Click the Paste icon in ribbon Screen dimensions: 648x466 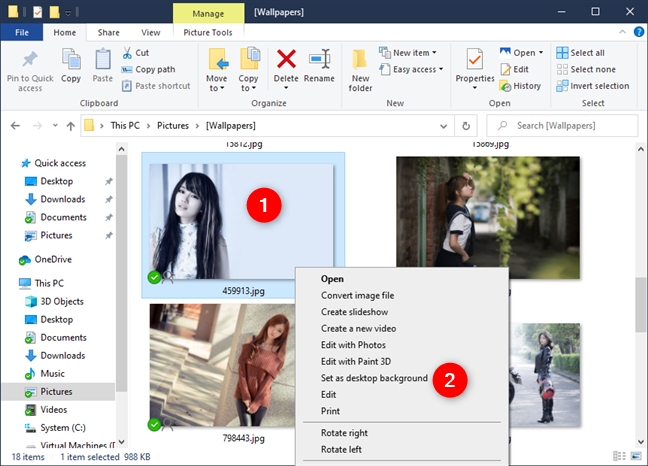click(x=103, y=60)
